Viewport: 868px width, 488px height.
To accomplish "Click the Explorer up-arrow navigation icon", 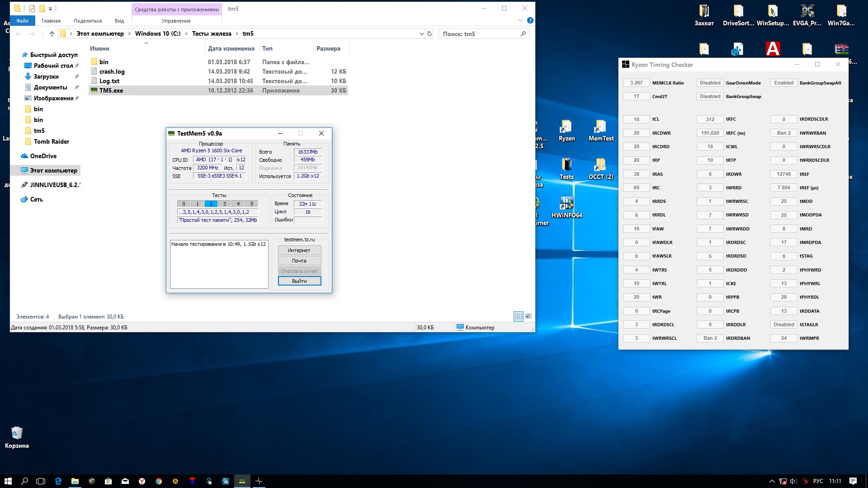I will pyautogui.click(x=52, y=34).
